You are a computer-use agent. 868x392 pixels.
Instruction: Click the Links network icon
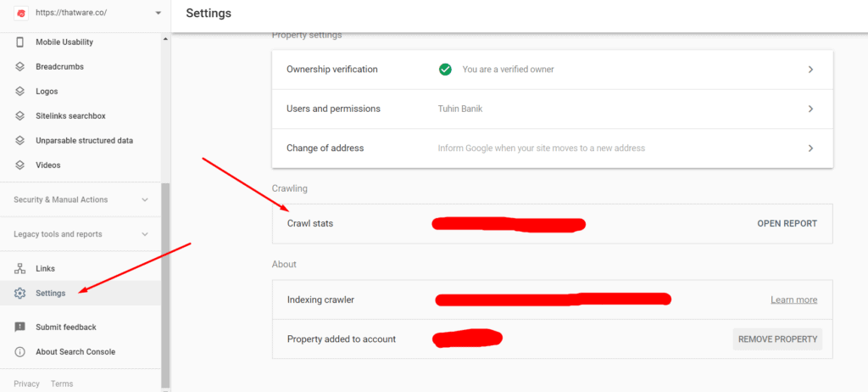pyautogui.click(x=20, y=269)
